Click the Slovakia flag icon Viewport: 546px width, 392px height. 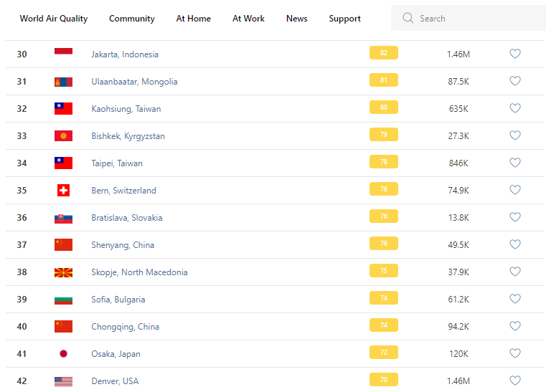click(x=63, y=217)
